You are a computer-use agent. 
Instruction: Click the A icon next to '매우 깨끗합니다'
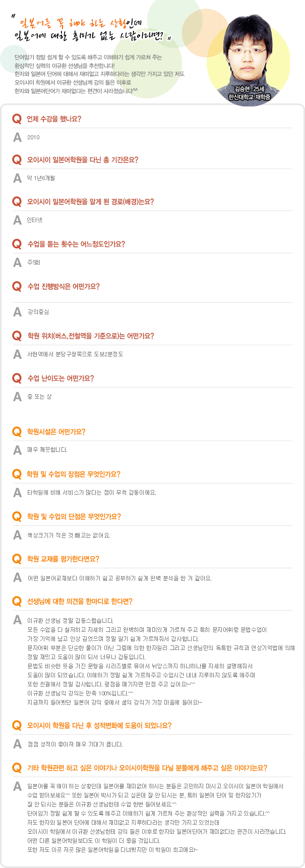pyautogui.click(x=18, y=450)
